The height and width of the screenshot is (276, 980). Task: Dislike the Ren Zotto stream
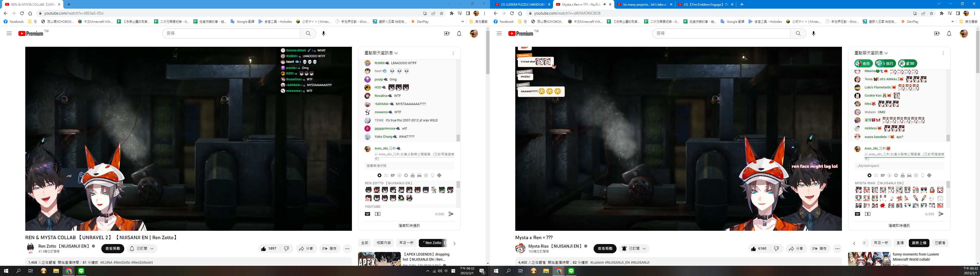[286, 249]
